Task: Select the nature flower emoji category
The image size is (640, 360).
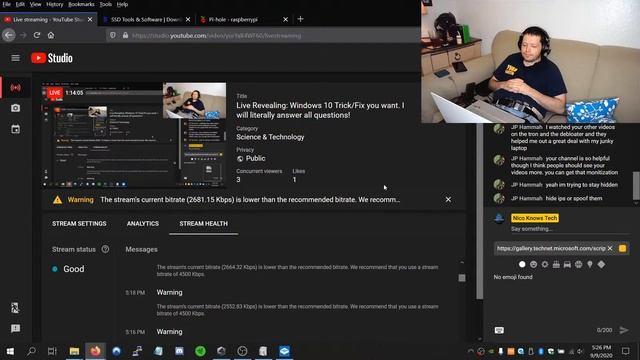Action: pos(544,264)
